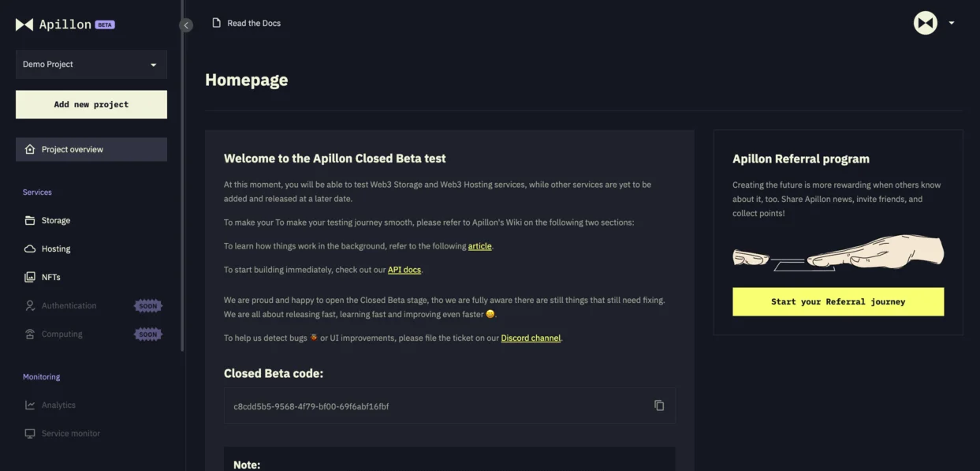
Task: Click the NFTs image icon
Action: coord(30,277)
